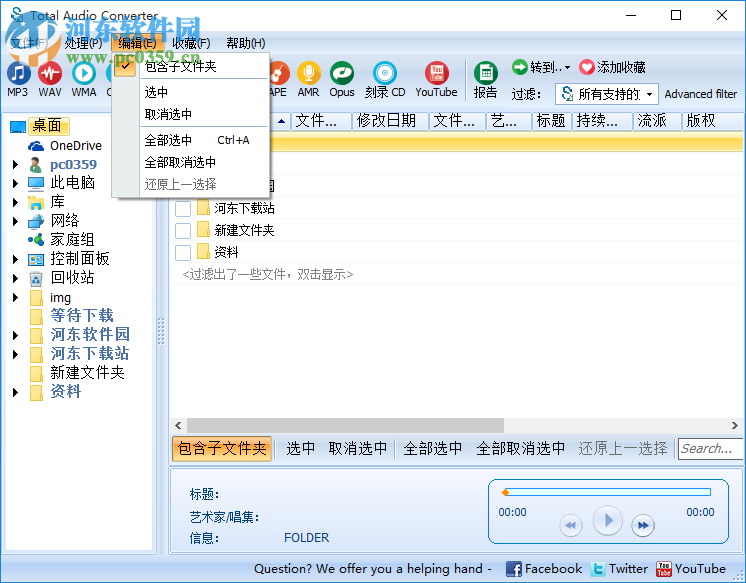Viewport: 746px width, 583px height.
Task: Choose 选中 from the edit menu
Action: [x=191, y=92]
